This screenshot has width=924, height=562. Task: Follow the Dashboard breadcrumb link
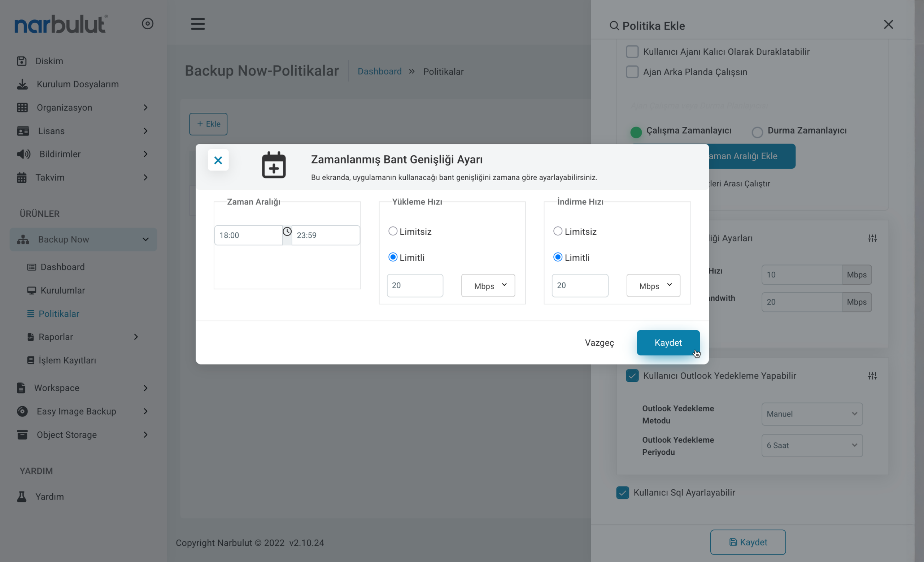tap(379, 71)
